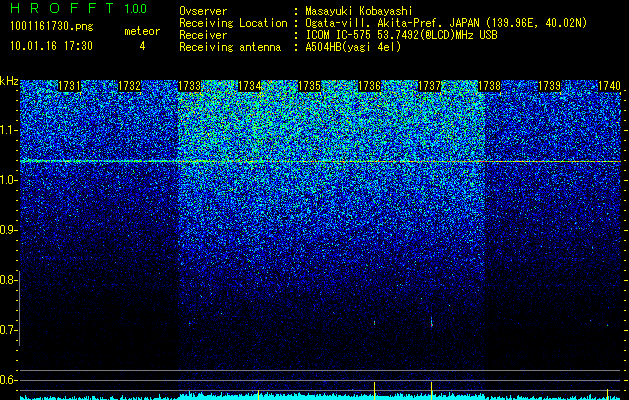Screen dimensions: 629x400
Task: Click the meteor count value 4
Action: coord(142,46)
